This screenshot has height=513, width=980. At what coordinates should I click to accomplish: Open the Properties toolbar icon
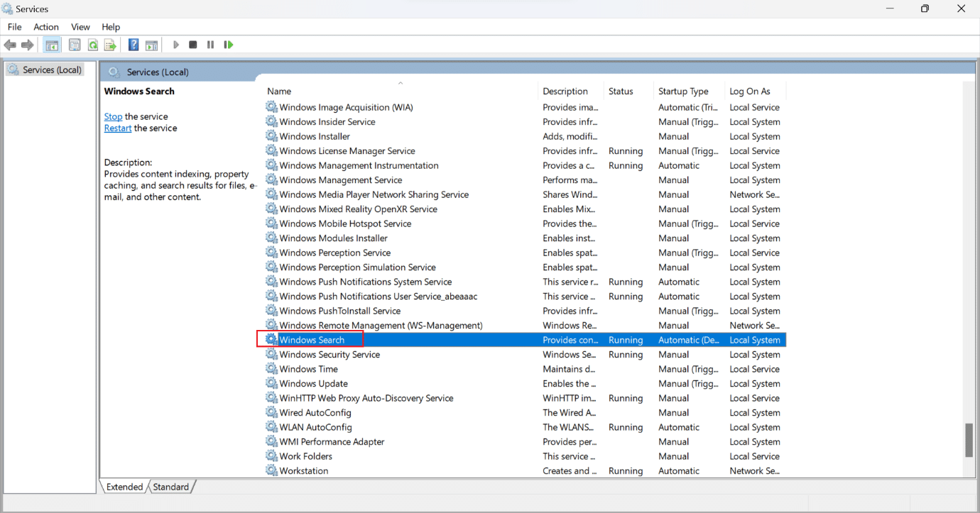click(x=75, y=45)
